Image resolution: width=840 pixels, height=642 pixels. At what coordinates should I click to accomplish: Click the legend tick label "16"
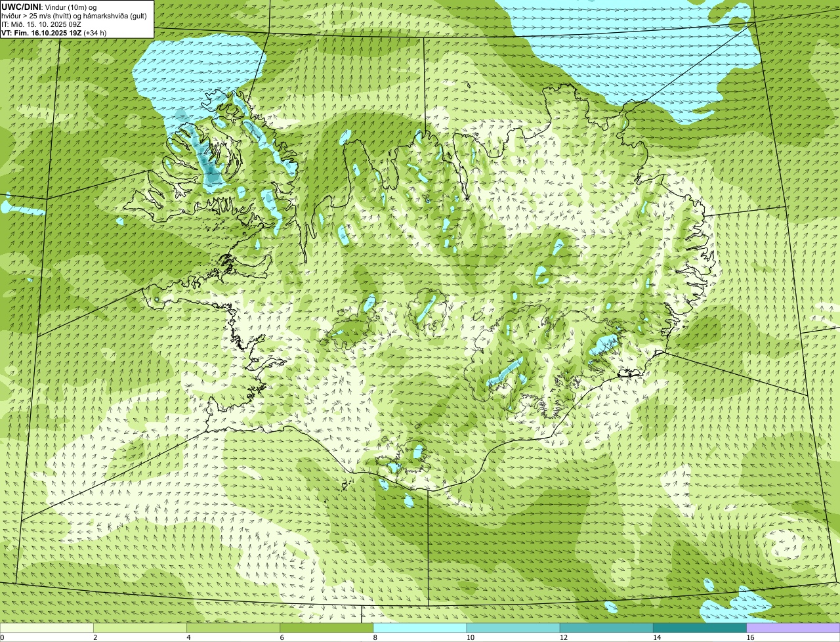click(x=750, y=637)
